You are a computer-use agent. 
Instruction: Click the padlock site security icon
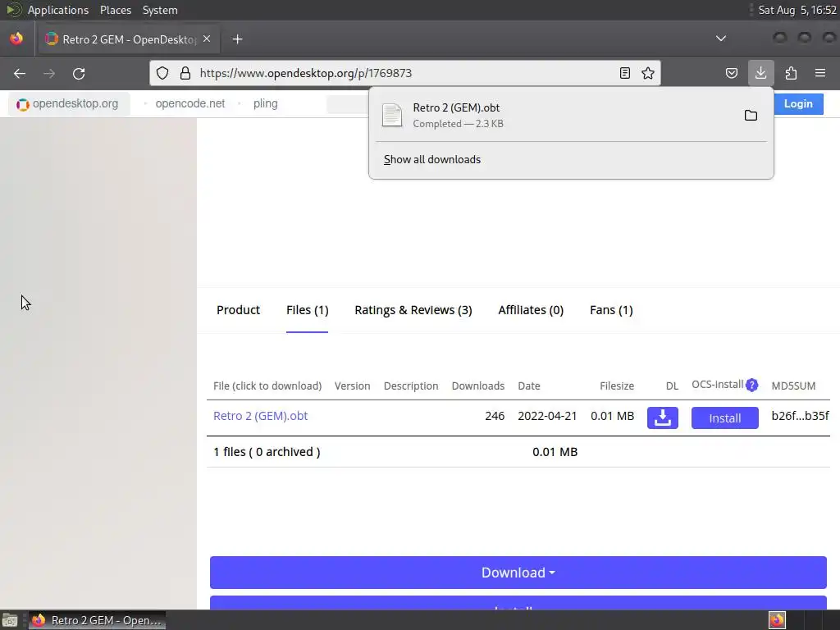tap(185, 73)
